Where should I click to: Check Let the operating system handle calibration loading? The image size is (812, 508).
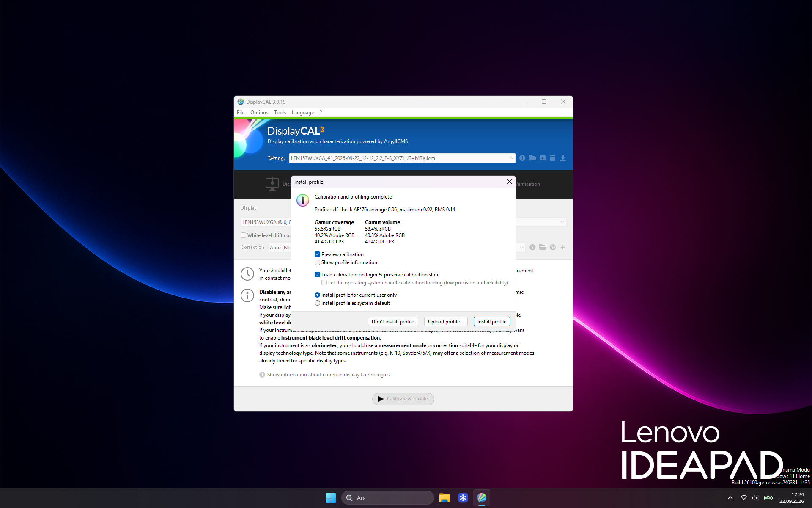[x=324, y=283]
